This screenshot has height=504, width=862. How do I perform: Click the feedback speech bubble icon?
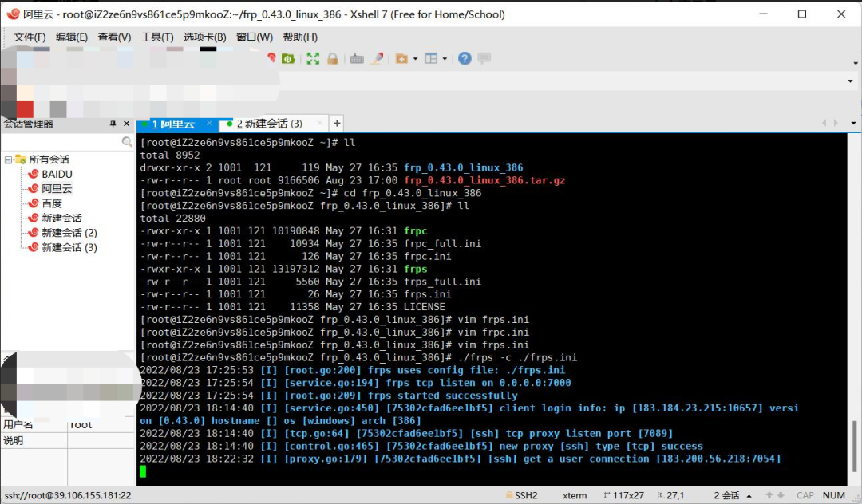(x=484, y=58)
